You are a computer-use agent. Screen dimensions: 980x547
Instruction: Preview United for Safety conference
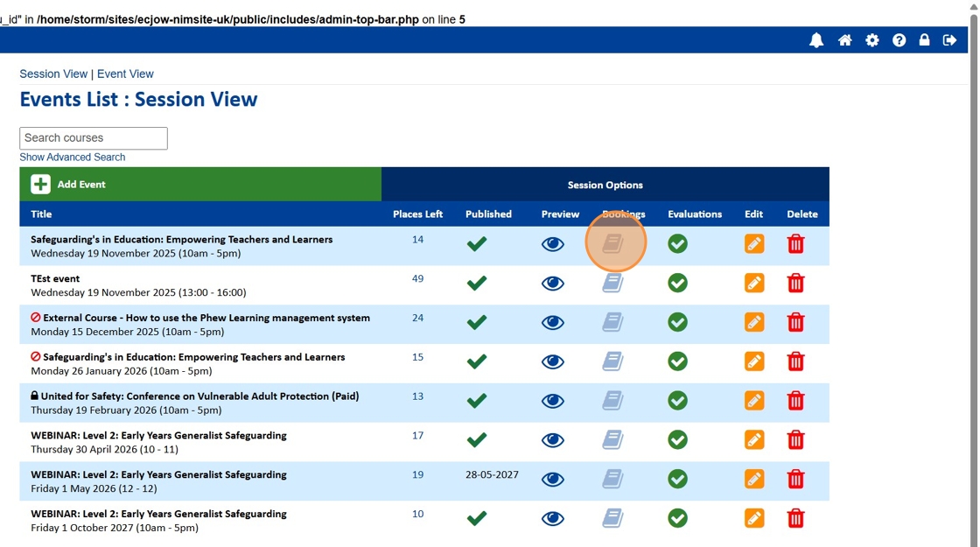tap(552, 401)
